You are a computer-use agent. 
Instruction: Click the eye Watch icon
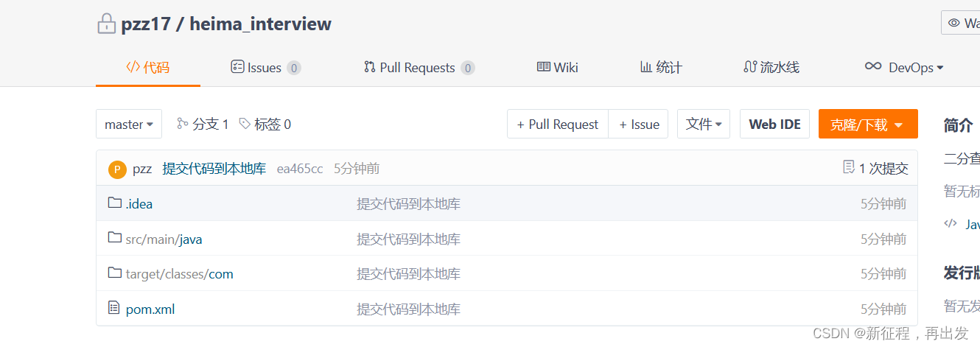coord(953,23)
